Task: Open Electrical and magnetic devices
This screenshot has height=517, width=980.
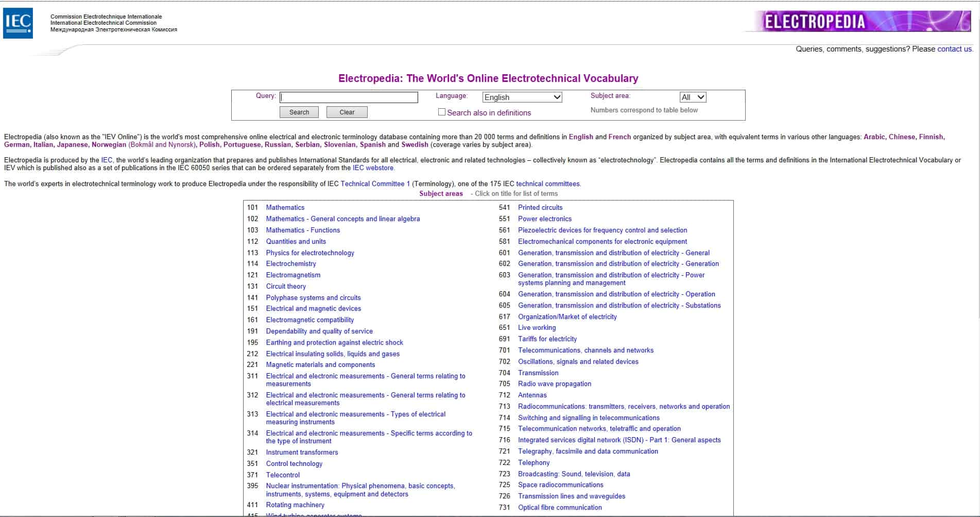Action: pyautogui.click(x=313, y=308)
